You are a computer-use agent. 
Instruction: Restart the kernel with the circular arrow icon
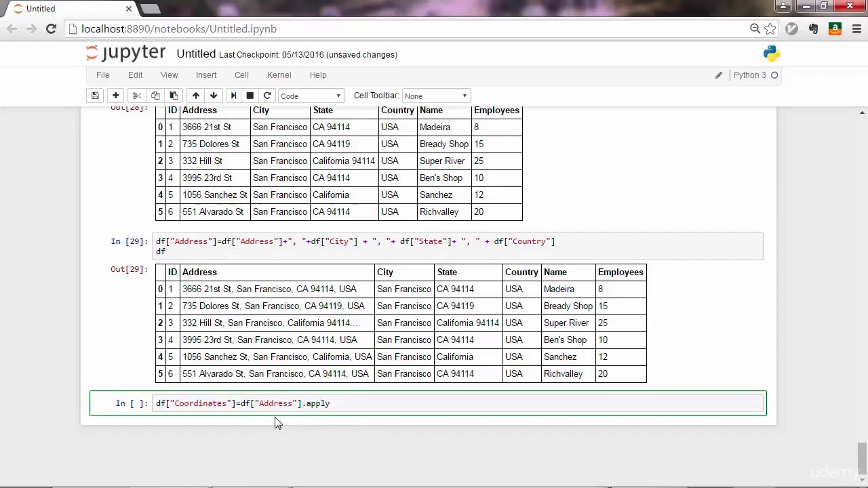click(267, 96)
